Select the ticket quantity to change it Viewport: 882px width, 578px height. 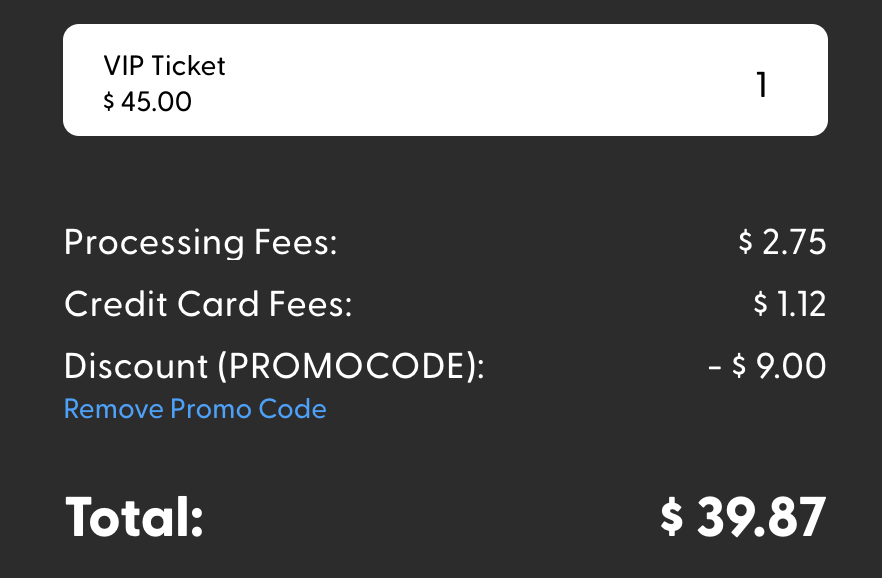coord(761,84)
